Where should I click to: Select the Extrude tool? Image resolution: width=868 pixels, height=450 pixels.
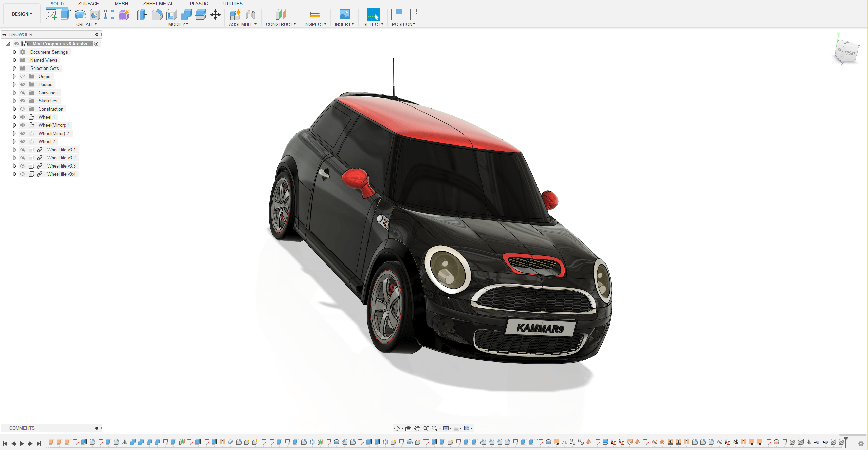[65, 15]
